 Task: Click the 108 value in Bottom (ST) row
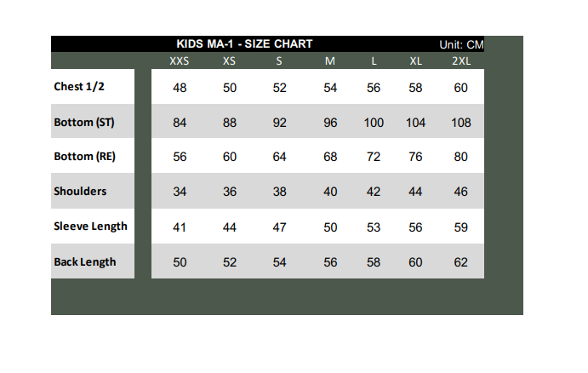pos(460,123)
